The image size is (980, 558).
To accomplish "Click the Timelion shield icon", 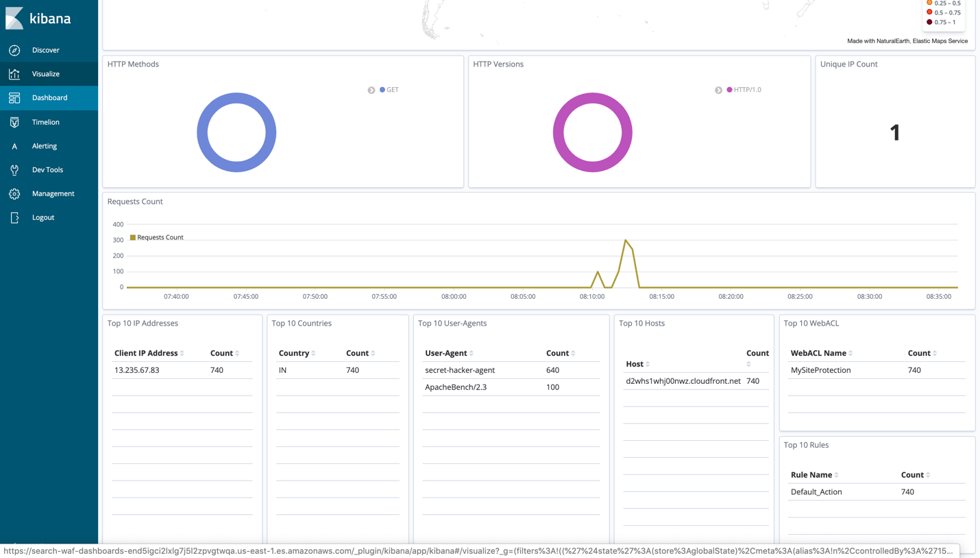I will point(14,122).
